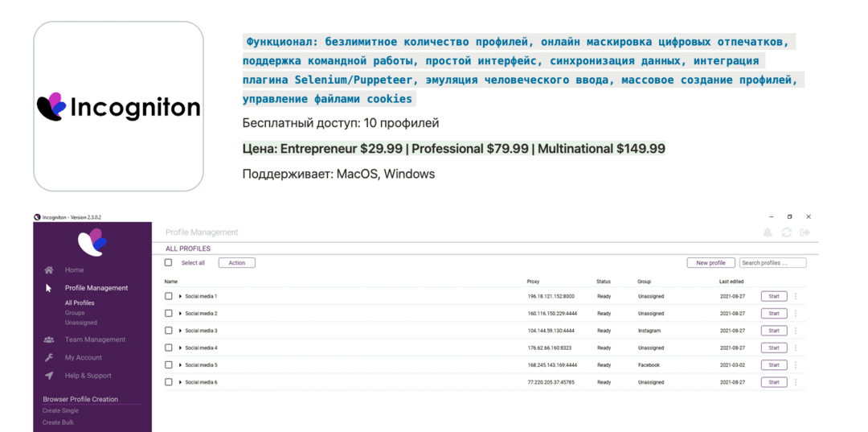Start the Social media 1 profile
The image size is (868, 432).
(x=774, y=296)
